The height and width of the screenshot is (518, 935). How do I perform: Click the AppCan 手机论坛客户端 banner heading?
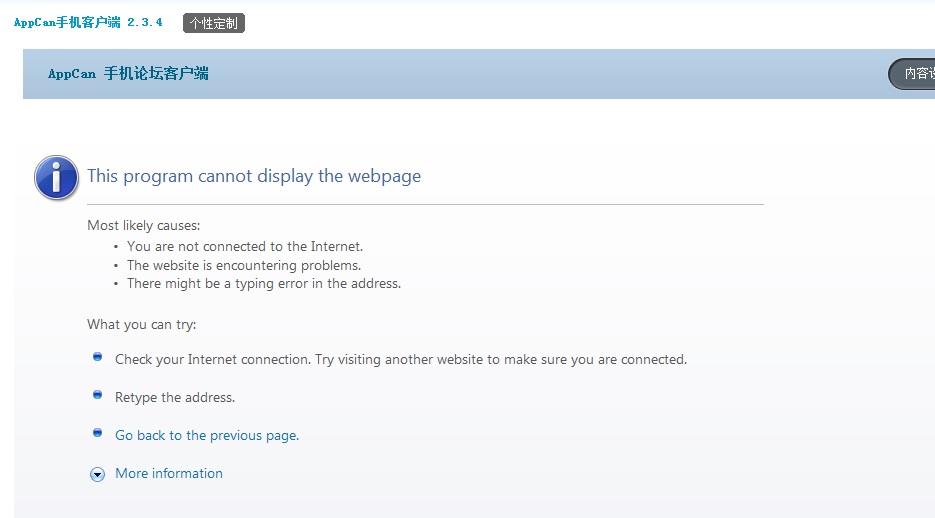(x=128, y=73)
